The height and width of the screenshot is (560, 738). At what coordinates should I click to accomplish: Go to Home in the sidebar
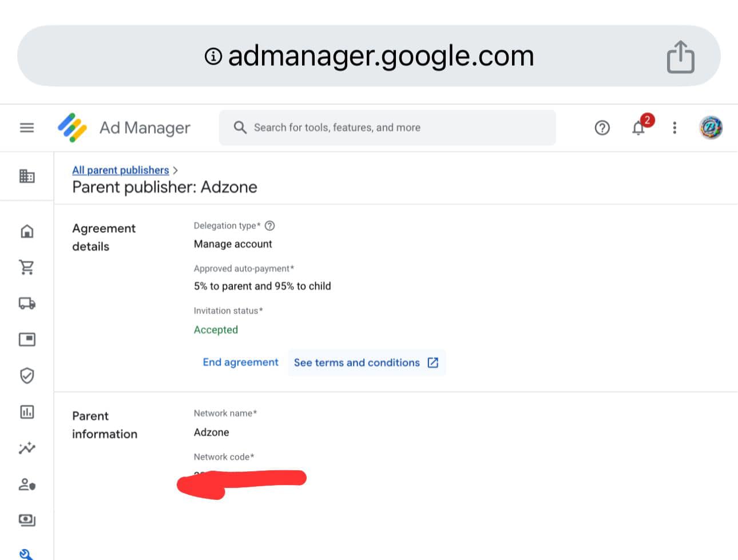(x=27, y=231)
